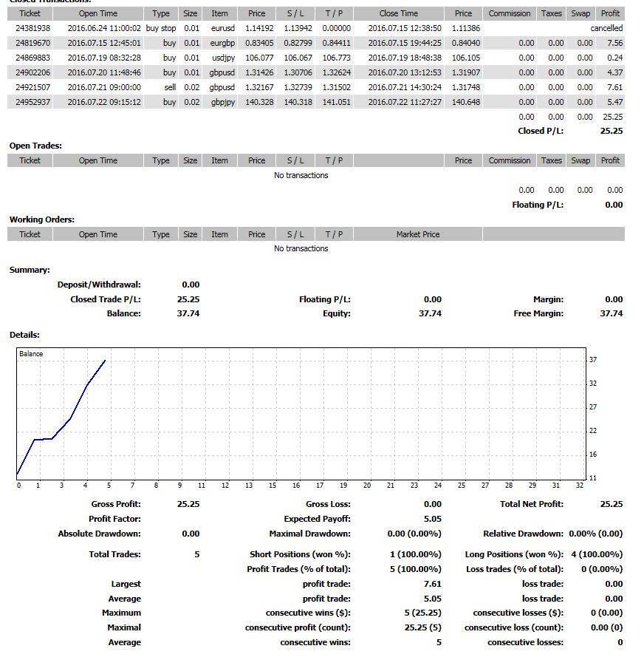
Task: Click the 'Deposit/Withdrawal:' summary label
Action: point(99,285)
